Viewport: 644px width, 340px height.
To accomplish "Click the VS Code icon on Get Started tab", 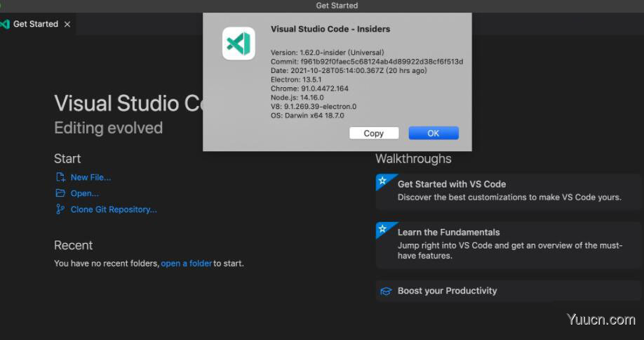I will (5, 25).
